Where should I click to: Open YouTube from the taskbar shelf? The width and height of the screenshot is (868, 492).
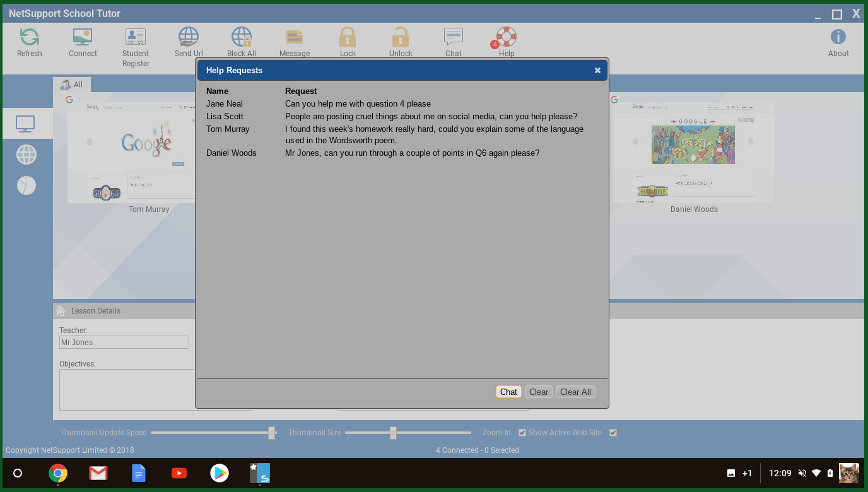point(179,473)
